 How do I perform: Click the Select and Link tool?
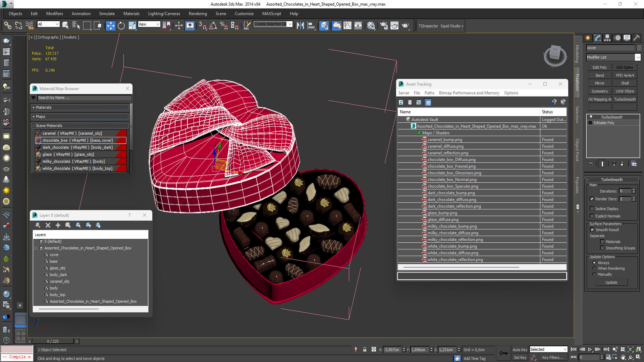point(7,26)
